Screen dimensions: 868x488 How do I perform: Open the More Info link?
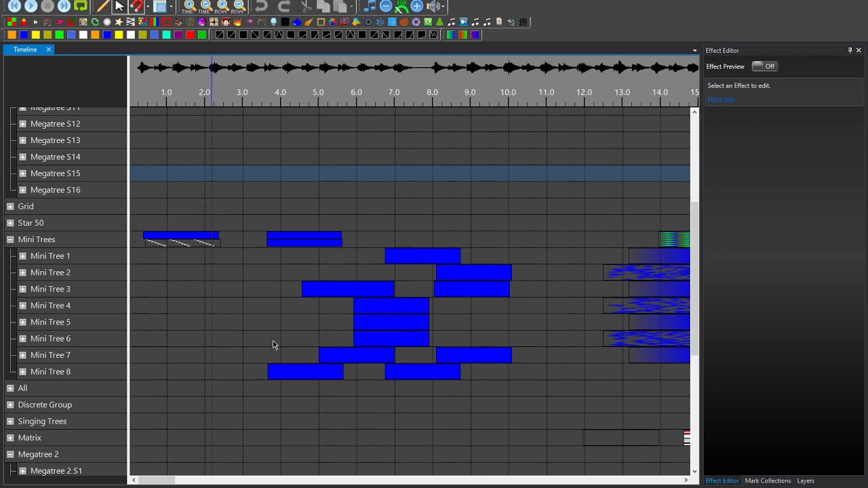[x=721, y=100]
